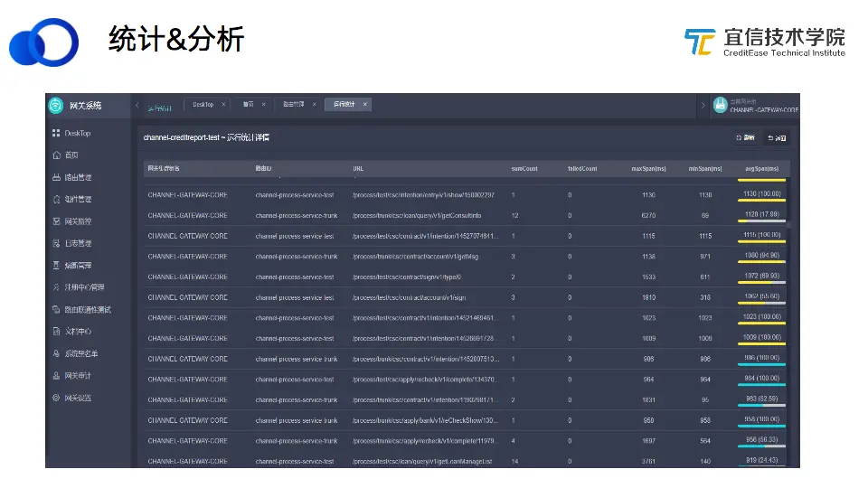Click maxSpan value '1533'

click(649, 277)
